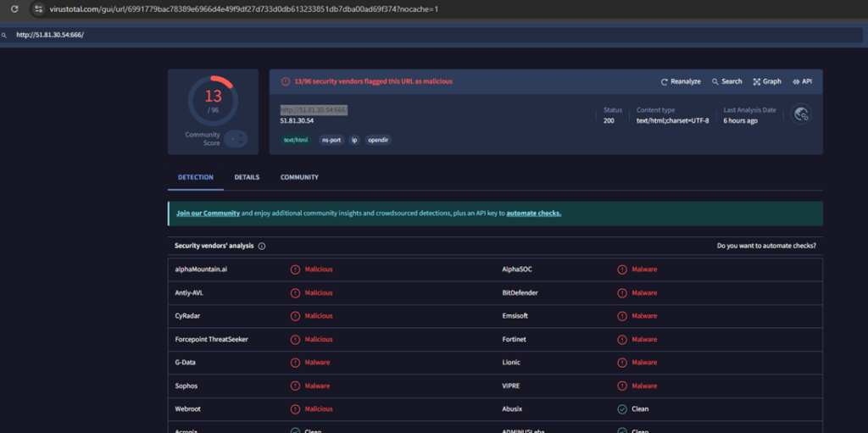Toggle the Community Score vote control
The width and height of the screenshot is (868, 433).
(236, 138)
